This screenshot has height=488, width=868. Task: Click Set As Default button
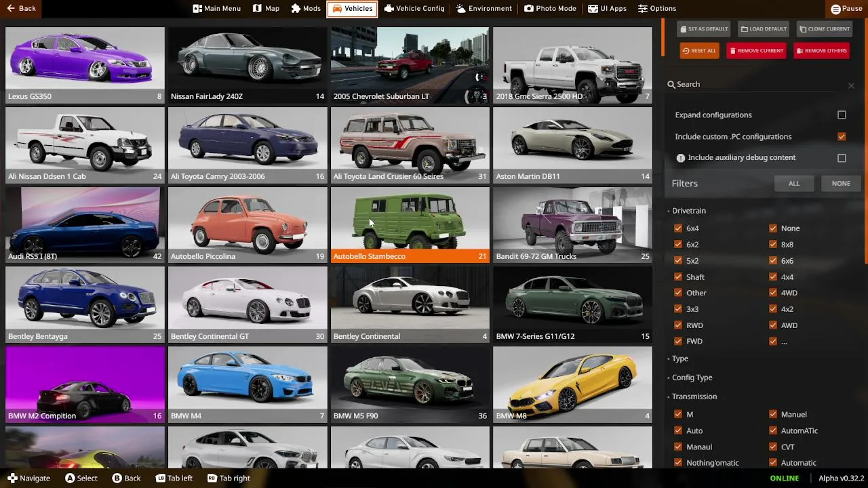(x=704, y=29)
